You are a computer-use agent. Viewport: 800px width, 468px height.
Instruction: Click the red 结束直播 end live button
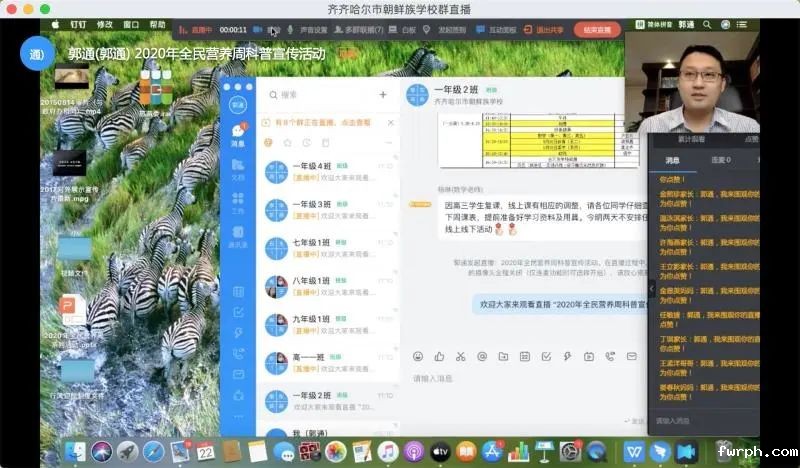coord(597,30)
